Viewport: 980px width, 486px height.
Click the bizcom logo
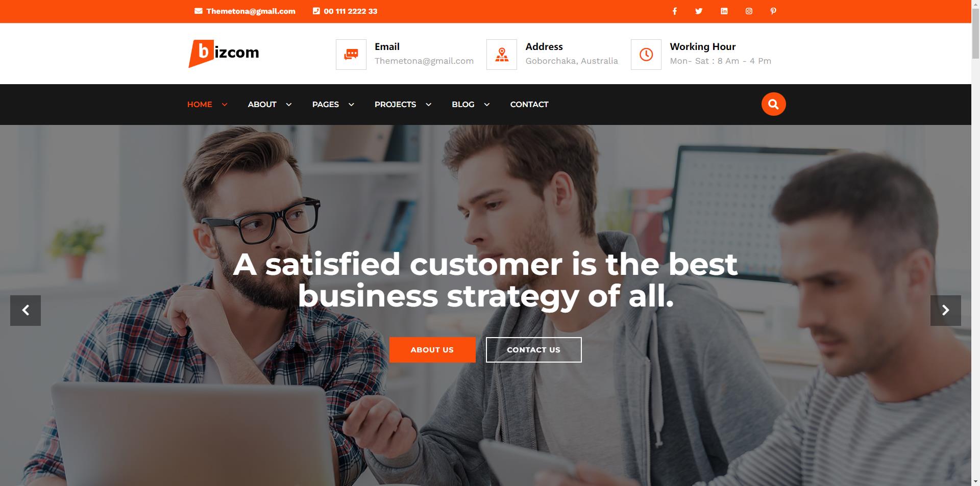pos(224,53)
